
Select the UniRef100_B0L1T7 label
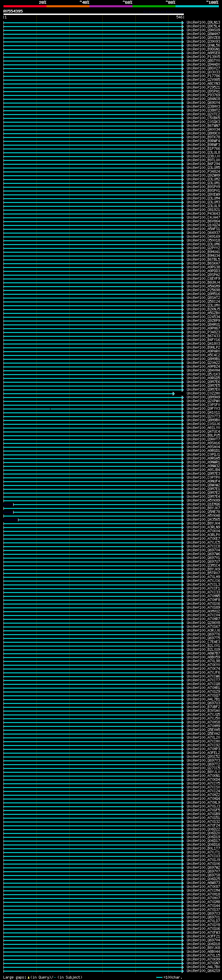(203, 848)
